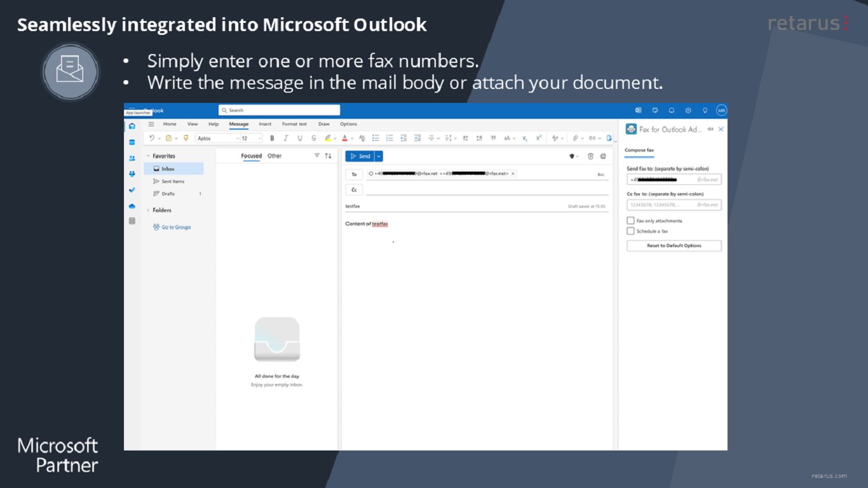Open font color dropdown arrow
868x488 pixels.
click(352, 138)
